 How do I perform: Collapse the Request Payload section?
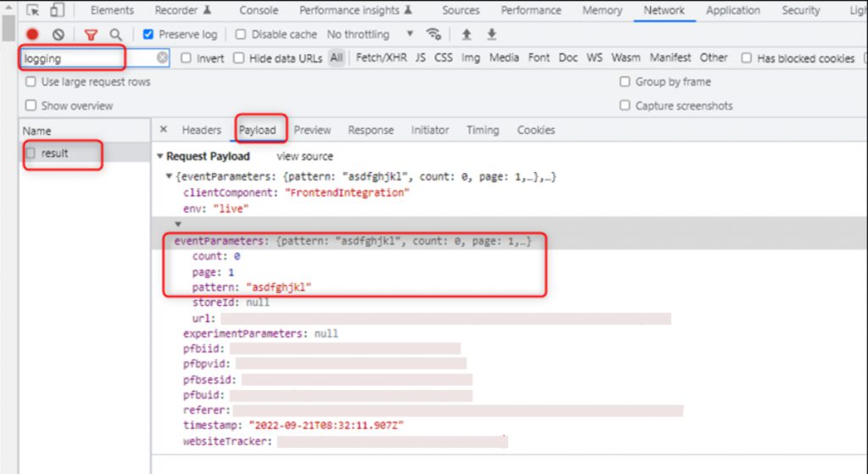pos(160,156)
